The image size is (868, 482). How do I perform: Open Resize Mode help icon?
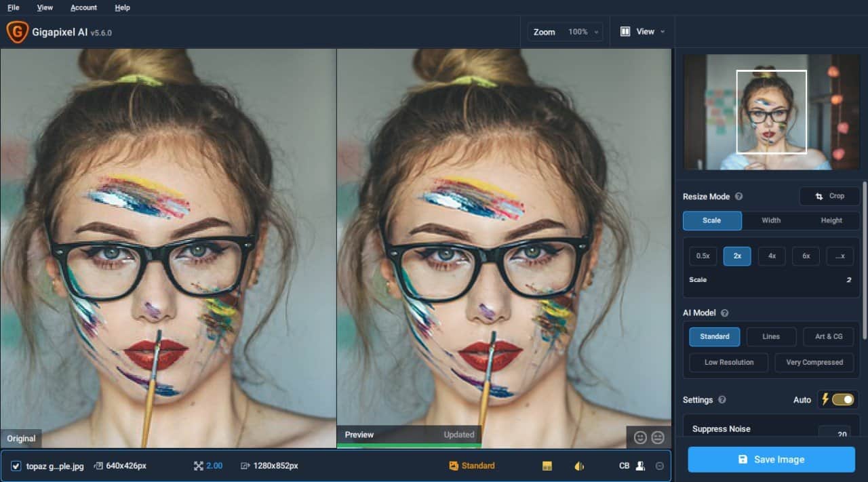(739, 197)
